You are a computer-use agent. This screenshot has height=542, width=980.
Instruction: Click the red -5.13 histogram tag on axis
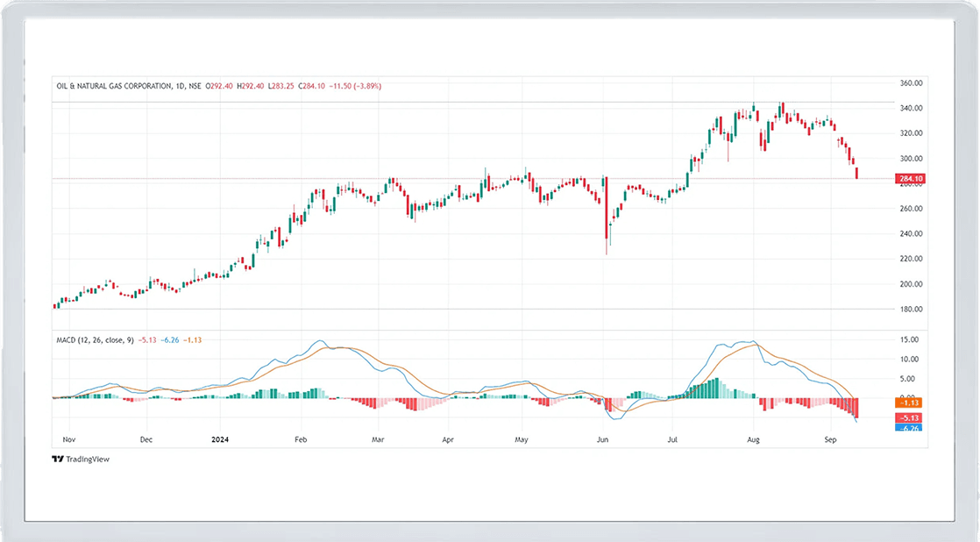tap(910, 418)
